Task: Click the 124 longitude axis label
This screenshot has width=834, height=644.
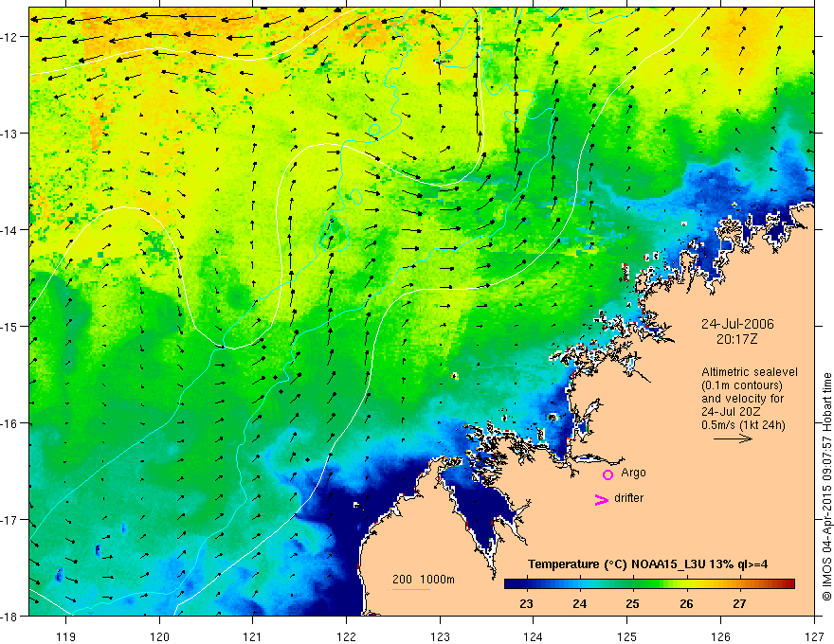Action: point(534,636)
